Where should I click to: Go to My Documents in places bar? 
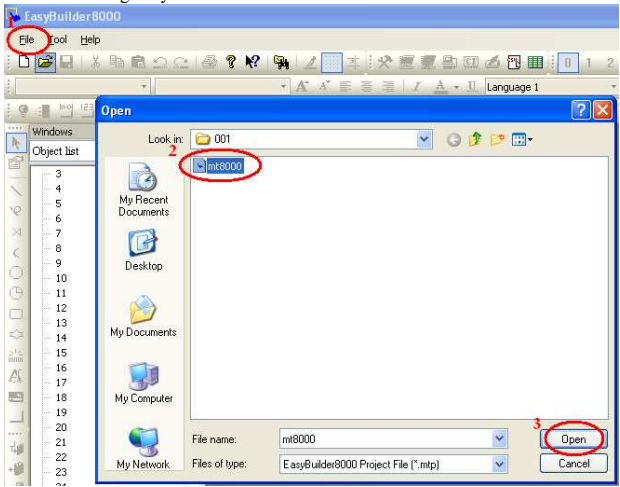coord(144,316)
